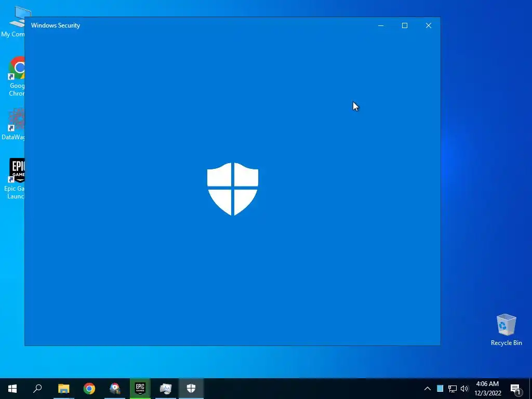Select Windows Security shield in taskbar
The height and width of the screenshot is (399, 532).
point(191,389)
